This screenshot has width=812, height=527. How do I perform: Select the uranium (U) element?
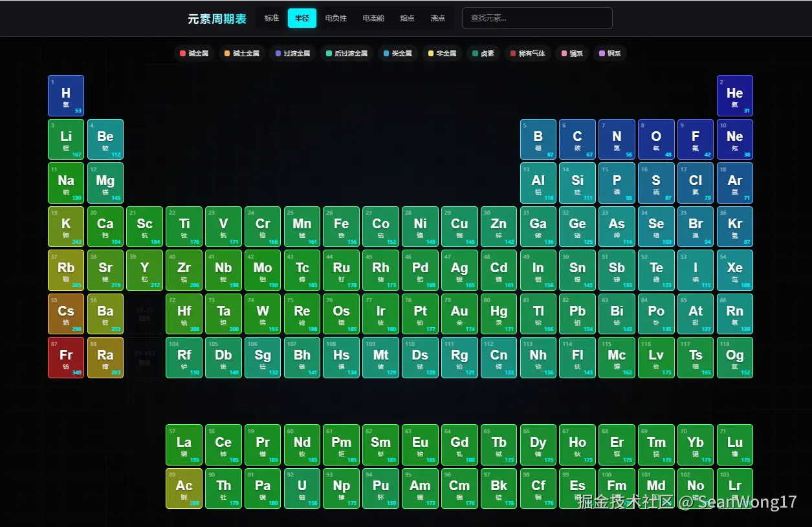[302, 488]
